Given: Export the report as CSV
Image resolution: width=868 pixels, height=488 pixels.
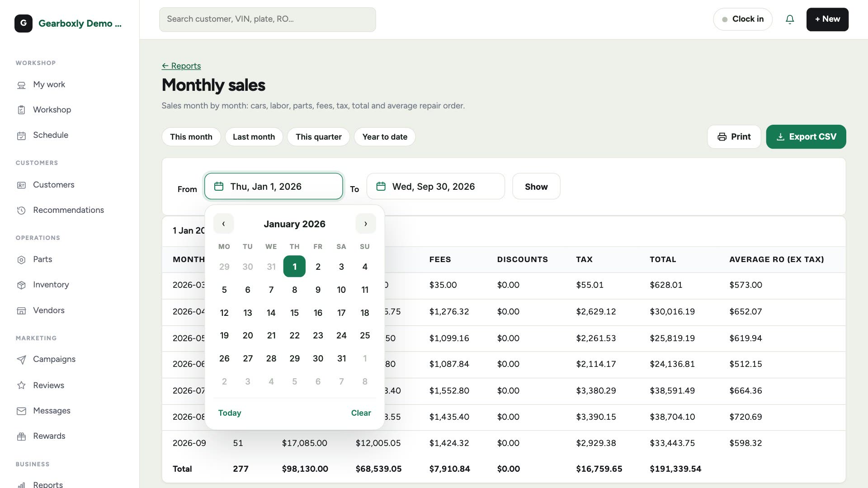Looking at the screenshot, I should point(806,137).
